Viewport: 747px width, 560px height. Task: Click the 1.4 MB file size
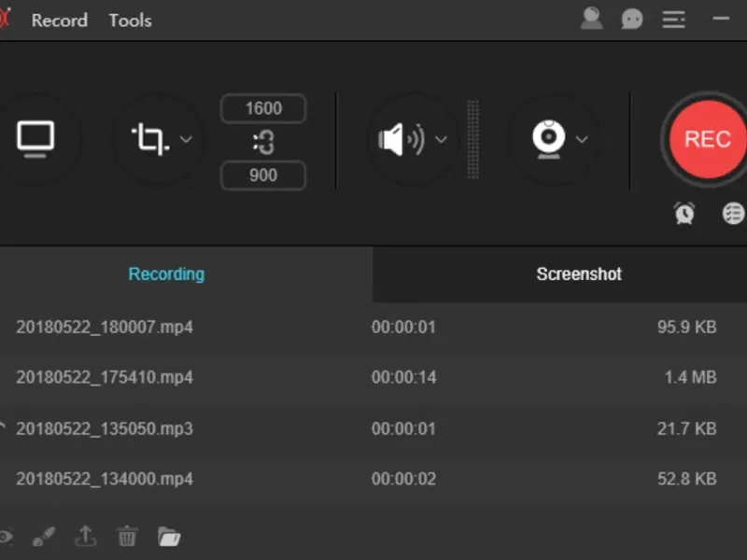[x=691, y=377]
